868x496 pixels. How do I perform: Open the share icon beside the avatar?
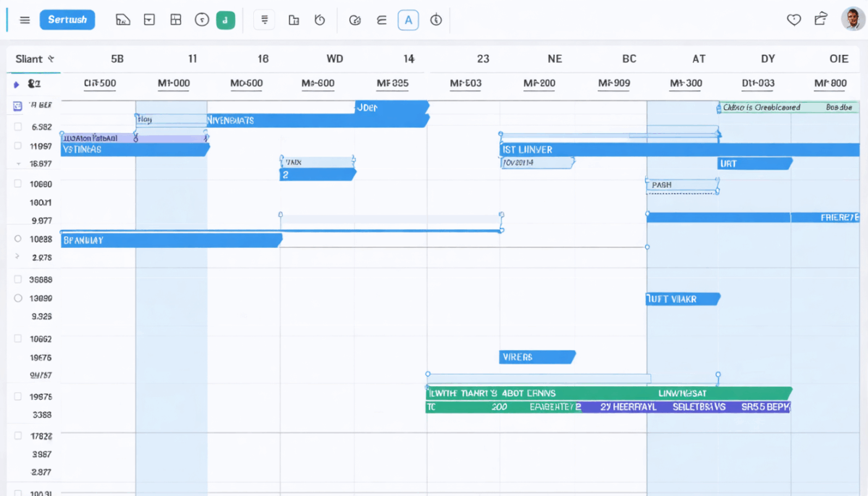click(820, 20)
